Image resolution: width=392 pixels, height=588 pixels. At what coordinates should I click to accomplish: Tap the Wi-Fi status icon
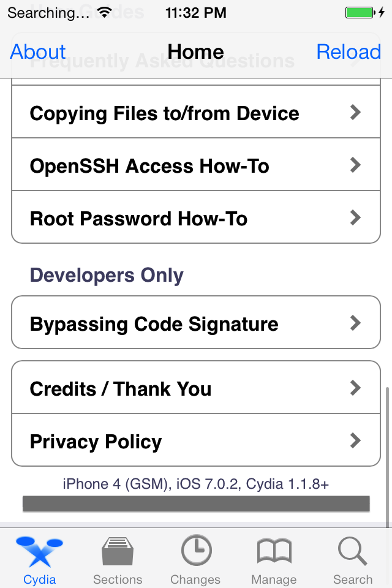pyautogui.click(x=105, y=12)
